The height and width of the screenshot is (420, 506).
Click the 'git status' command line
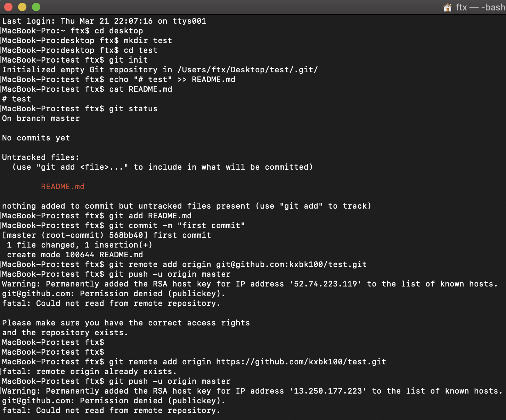pyautogui.click(x=80, y=109)
